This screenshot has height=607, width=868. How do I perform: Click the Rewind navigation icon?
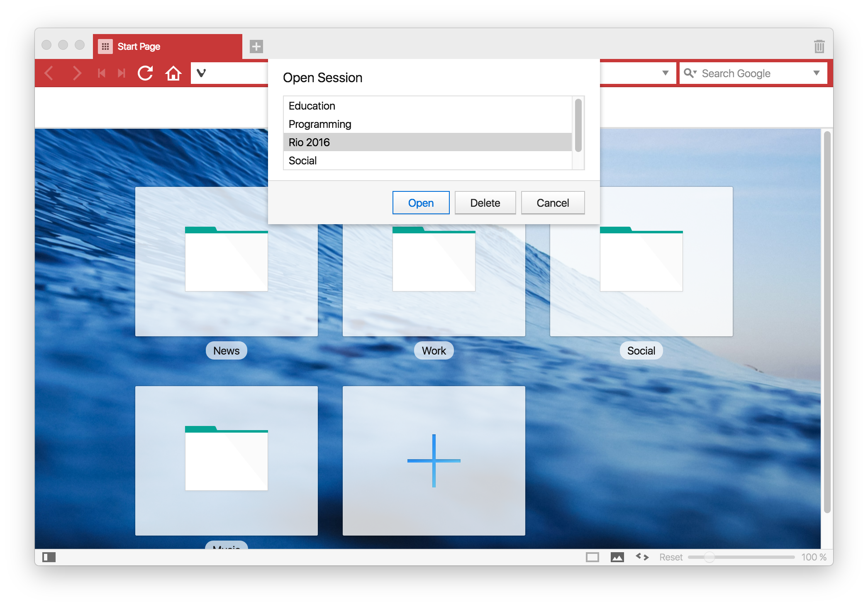point(101,73)
